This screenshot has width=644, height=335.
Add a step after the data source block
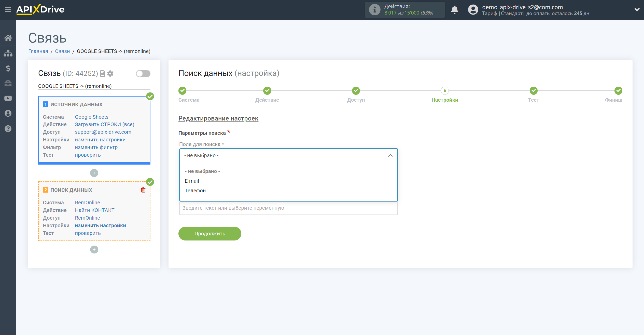[94, 173]
